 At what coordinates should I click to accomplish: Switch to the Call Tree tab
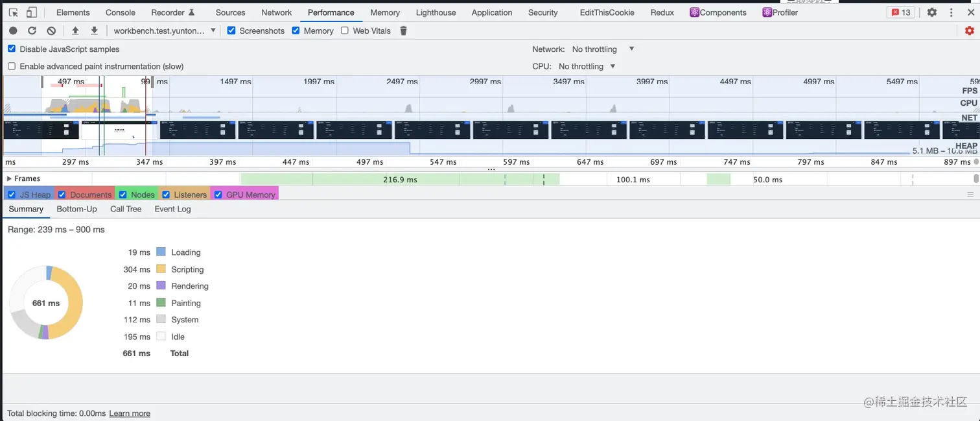126,209
